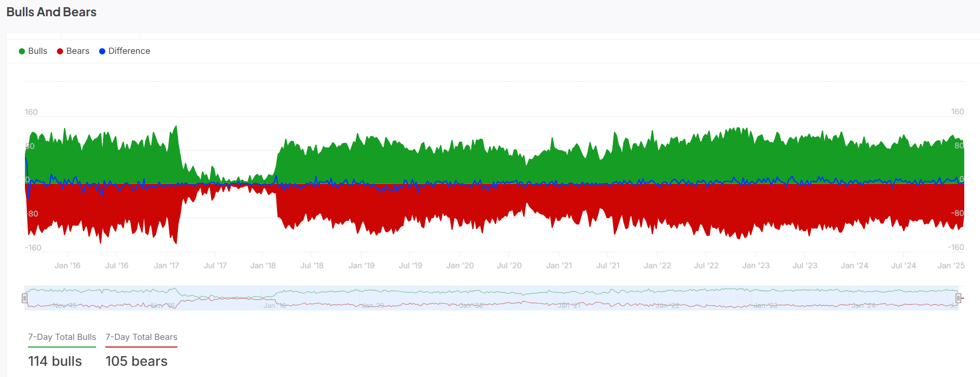This screenshot has width=980, height=377.
Task: Click the Jan '18 axis label
Action: pos(263,266)
